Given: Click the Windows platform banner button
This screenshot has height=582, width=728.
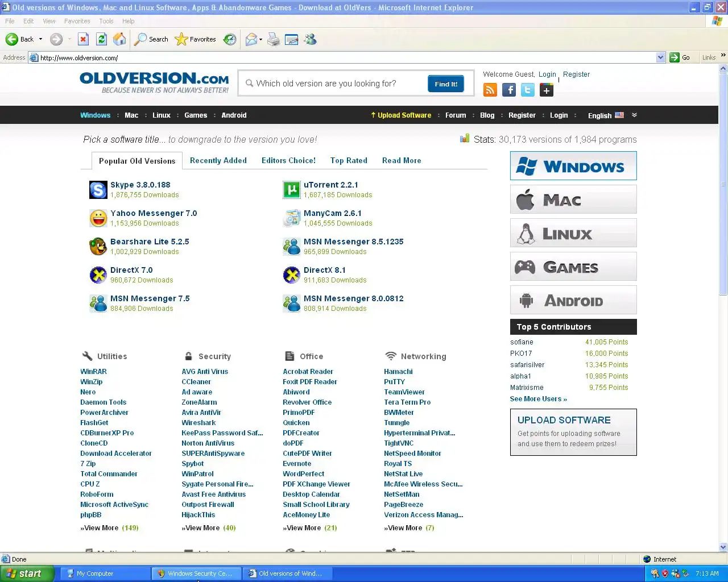Looking at the screenshot, I should pos(573,166).
